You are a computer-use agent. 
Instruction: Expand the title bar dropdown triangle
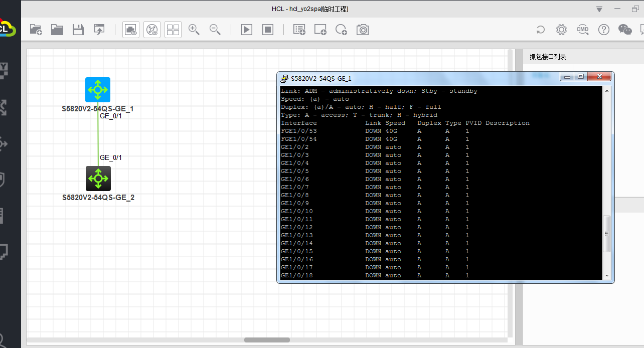599,9
